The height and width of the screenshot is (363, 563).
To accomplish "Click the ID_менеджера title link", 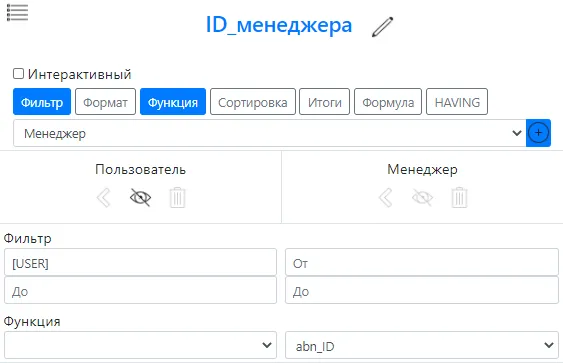I will [x=279, y=26].
